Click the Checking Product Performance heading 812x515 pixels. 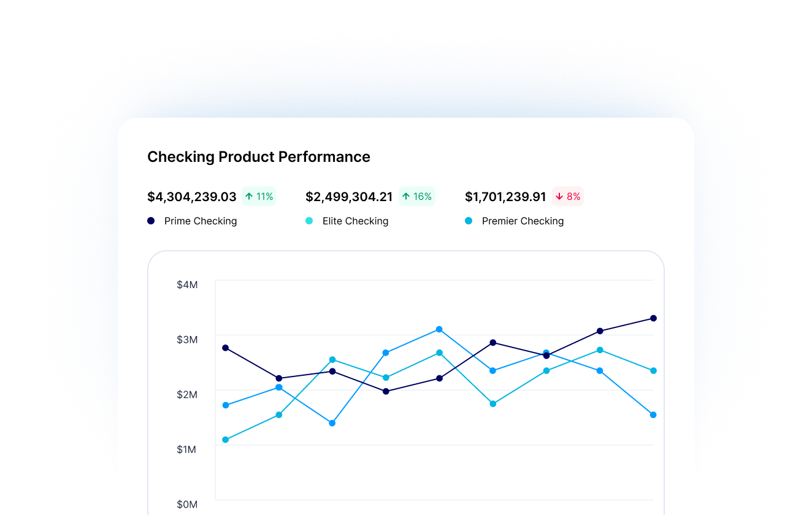tap(258, 157)
